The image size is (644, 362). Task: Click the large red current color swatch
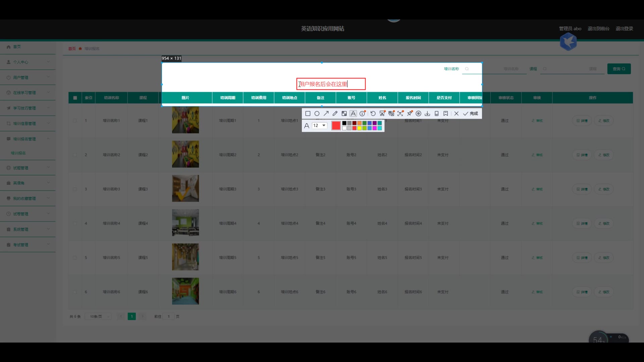click(336, 125)
